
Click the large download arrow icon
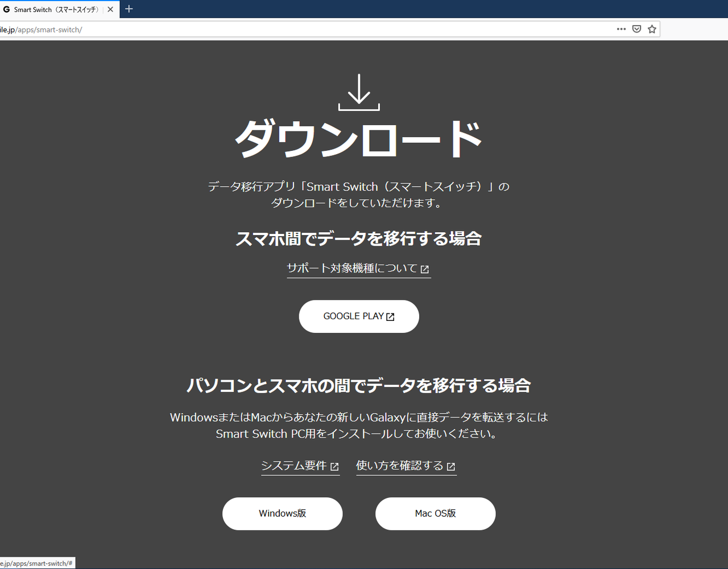[x=359, y=92]
